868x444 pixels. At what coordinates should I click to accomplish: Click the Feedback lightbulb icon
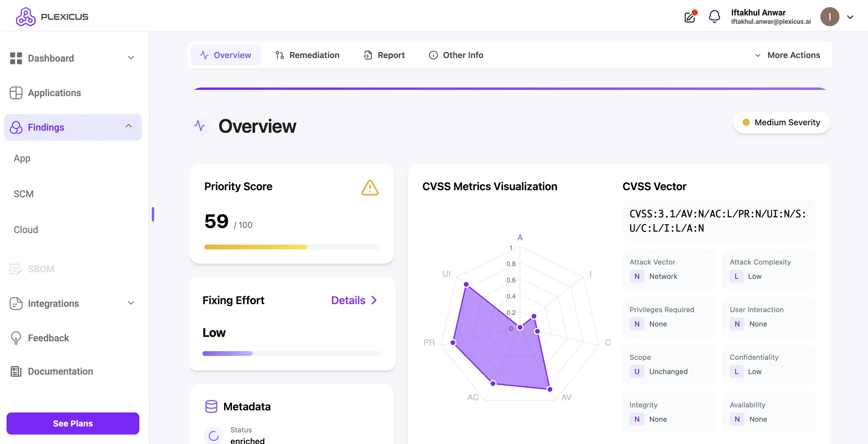click(x=15, y=338)
